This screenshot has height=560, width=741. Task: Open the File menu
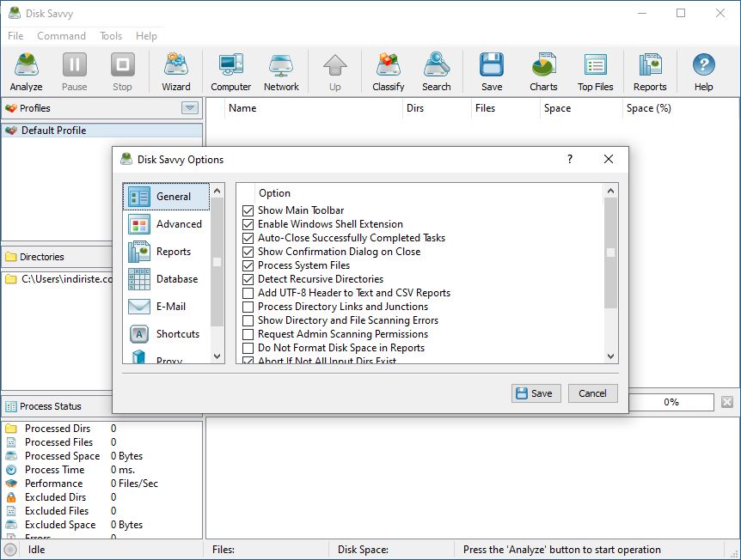(x=15, y=36)
